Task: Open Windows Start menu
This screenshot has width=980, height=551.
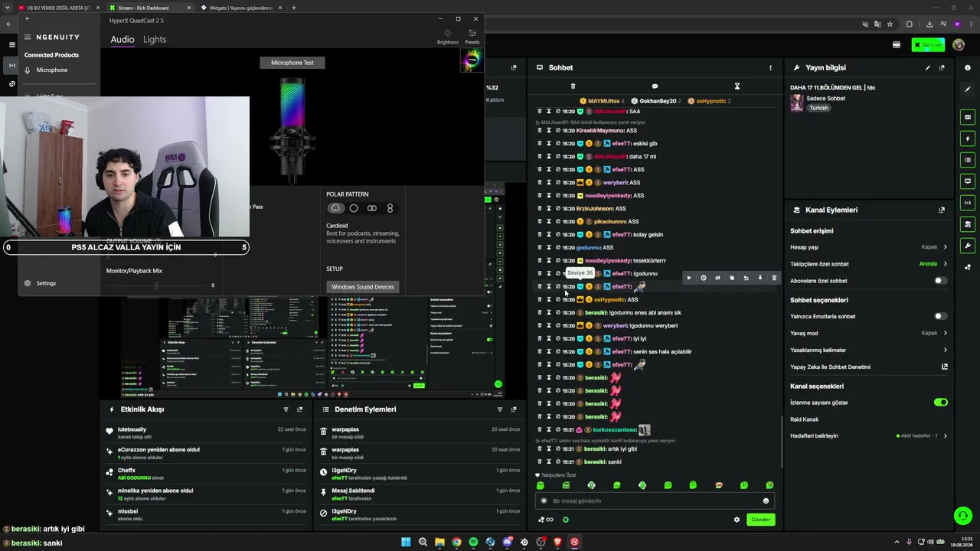Action: point(406,543)
